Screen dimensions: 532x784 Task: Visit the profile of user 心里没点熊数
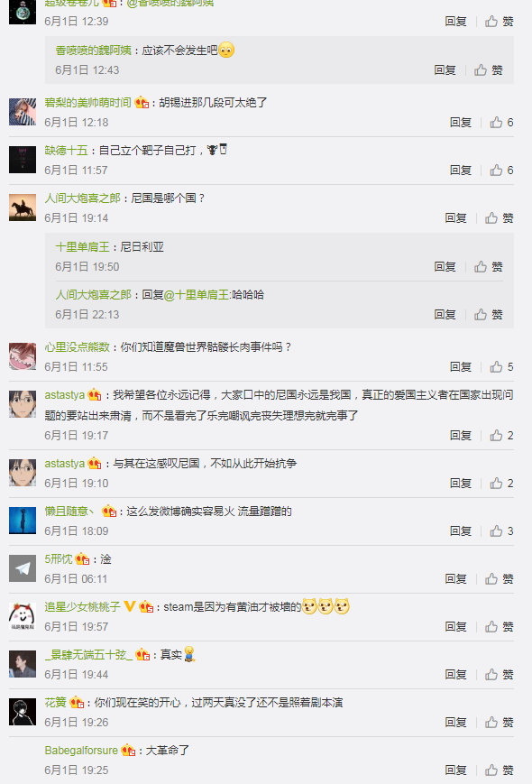point(77,347)
